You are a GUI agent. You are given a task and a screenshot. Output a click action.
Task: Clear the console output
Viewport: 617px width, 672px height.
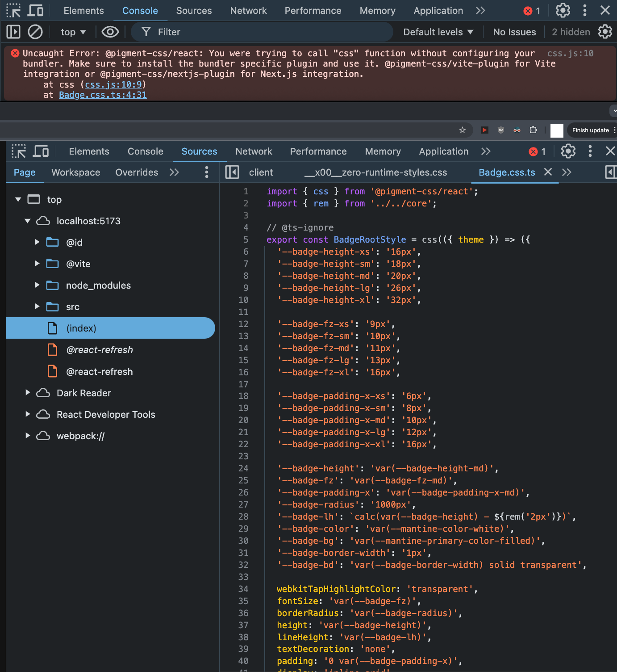(35, 32)
